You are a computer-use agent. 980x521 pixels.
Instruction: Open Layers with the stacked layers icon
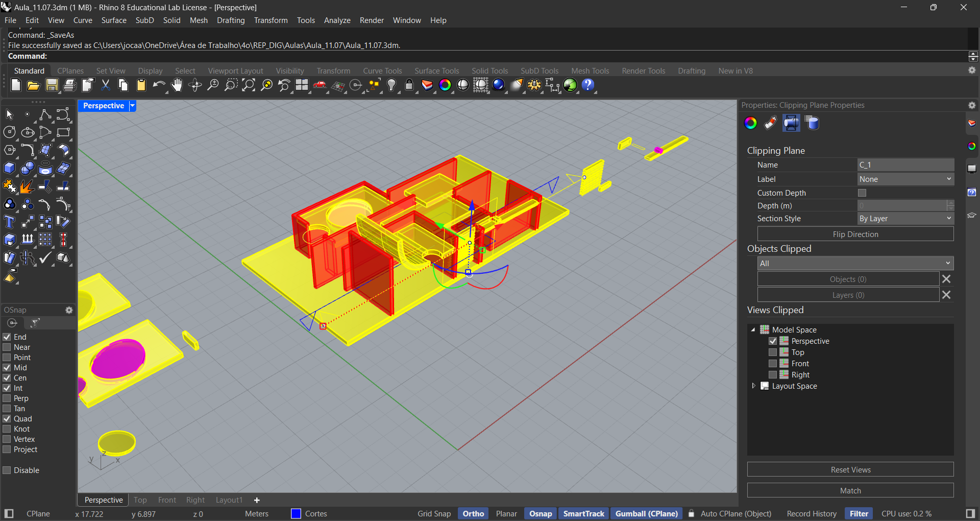(x=427, y=85)
